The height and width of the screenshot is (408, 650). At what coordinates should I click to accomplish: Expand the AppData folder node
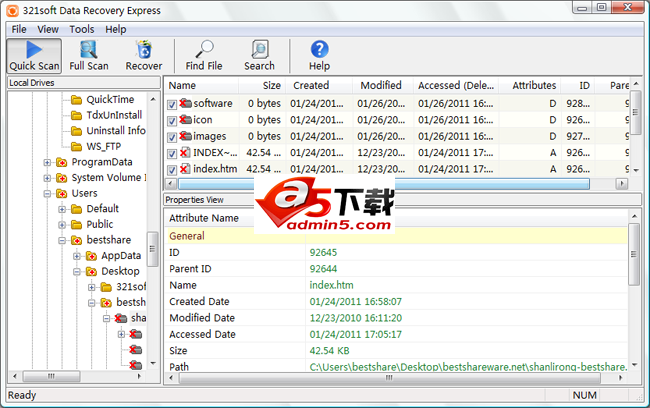click(x=77, y=256)
